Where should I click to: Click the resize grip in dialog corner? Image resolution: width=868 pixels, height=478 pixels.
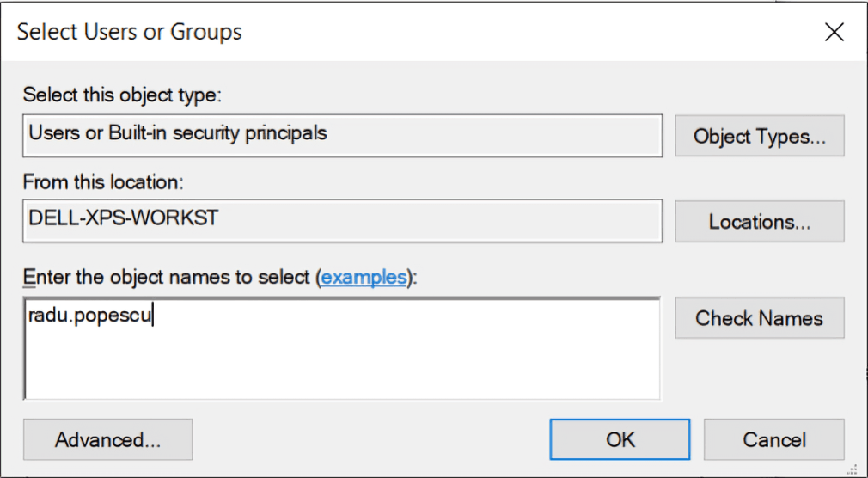click(853, 471)
